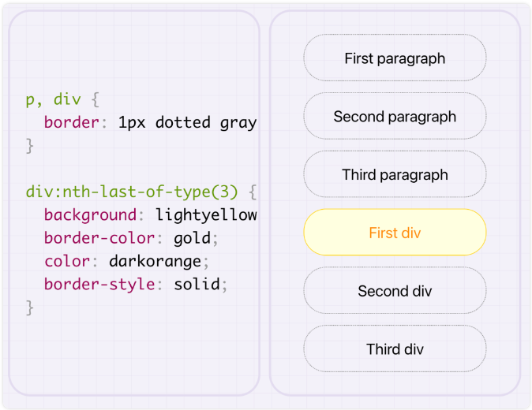The image size is (532, 410).
Task: Click the background property name
Action: (90, 215)
